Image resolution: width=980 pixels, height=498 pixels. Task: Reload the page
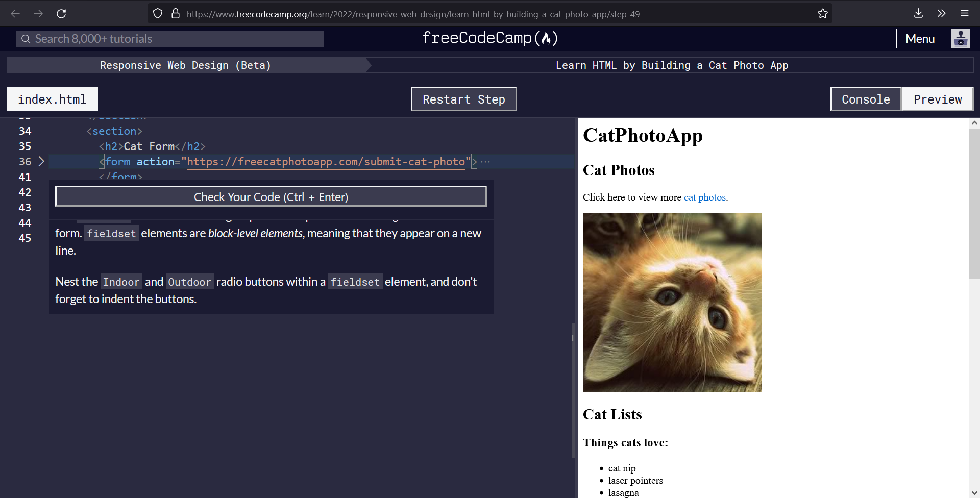pos(61,13)
